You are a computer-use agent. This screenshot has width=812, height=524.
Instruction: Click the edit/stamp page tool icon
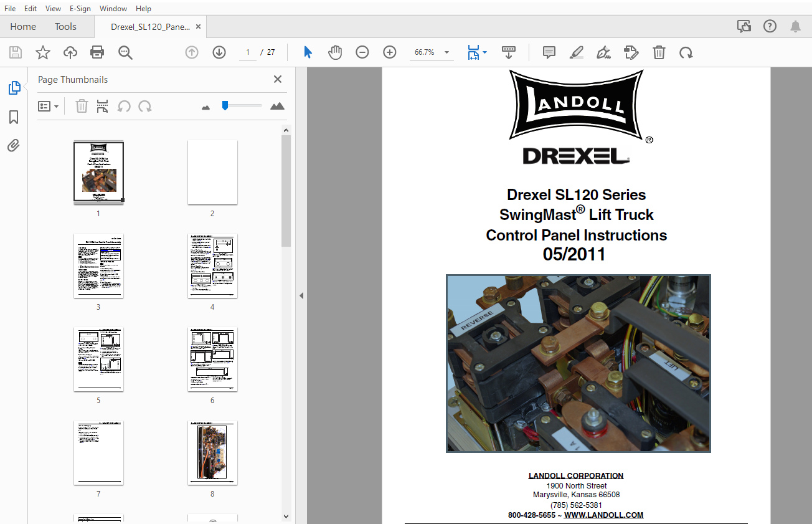631,52
